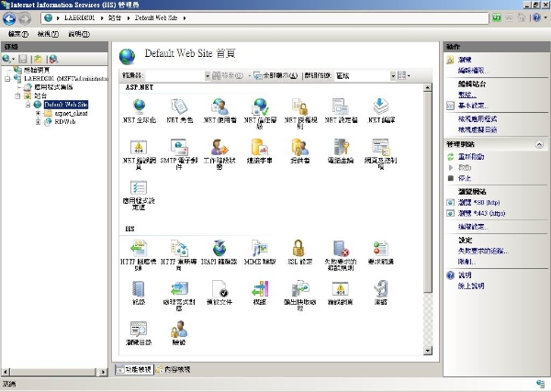551x392 pixels.
Task: Open the SMTP 電子郵件 feature icon
Action: [x=180, y=147]
